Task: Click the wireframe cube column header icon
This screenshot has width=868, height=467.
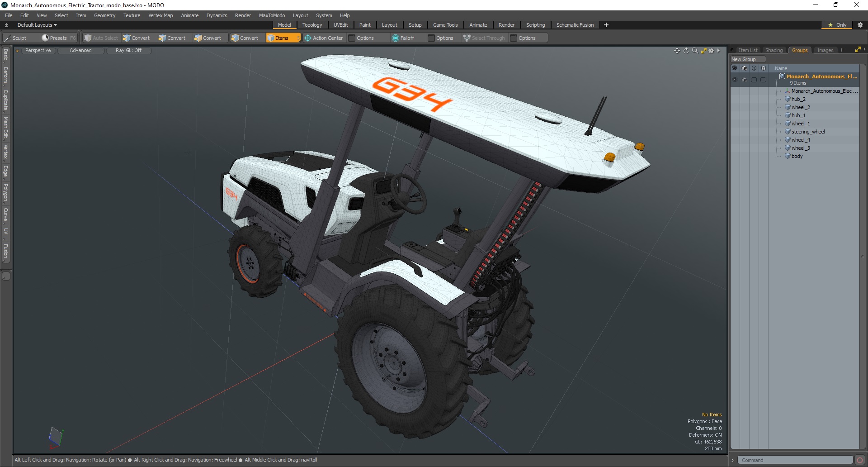Action: click(754, 68)
